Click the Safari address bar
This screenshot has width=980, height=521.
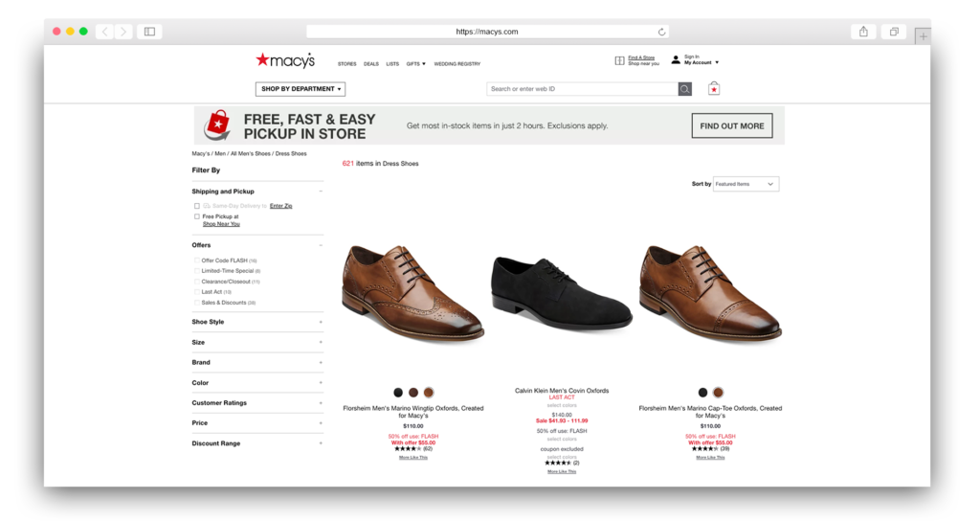487,32
